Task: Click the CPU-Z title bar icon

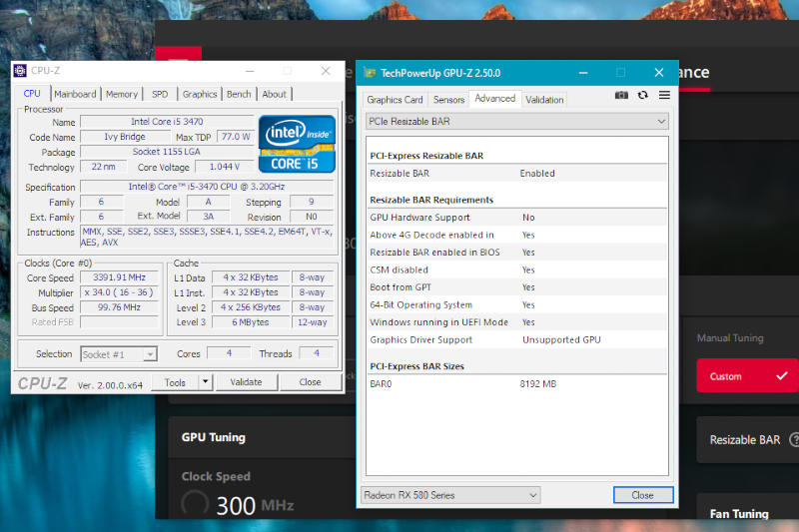Action: coord(20,71)
